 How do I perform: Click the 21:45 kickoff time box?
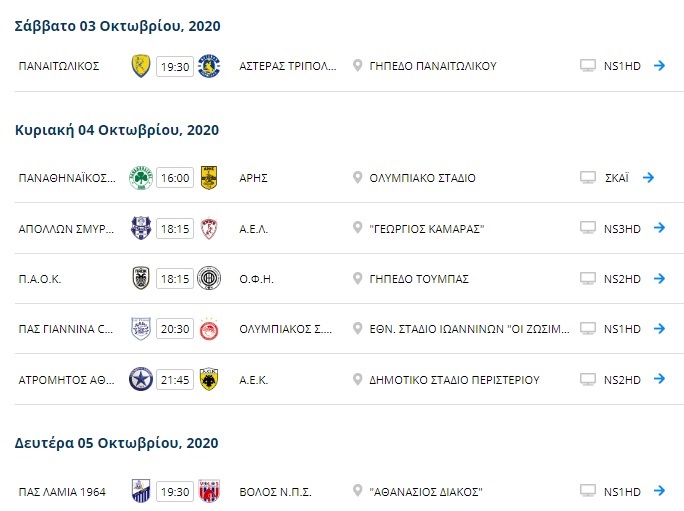(x=175, y=380)
